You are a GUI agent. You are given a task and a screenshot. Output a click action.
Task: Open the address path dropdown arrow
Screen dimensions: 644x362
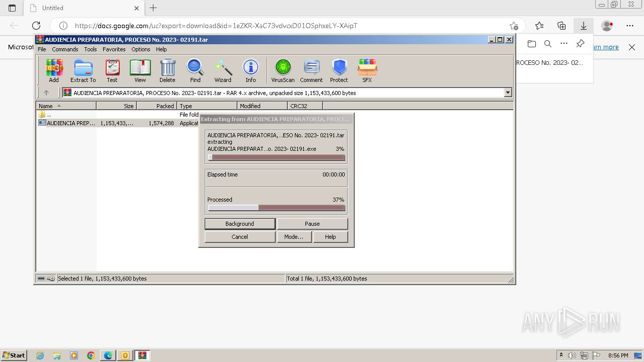(x=508, y=93)
